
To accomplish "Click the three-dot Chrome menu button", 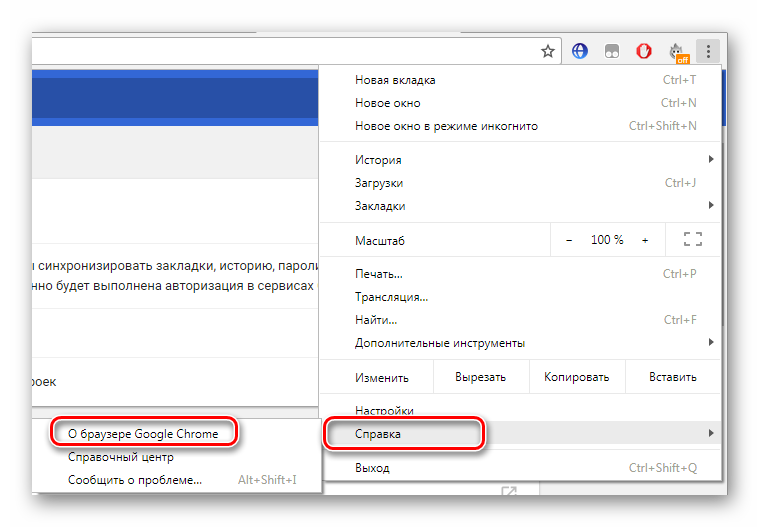I will [708, 51].
